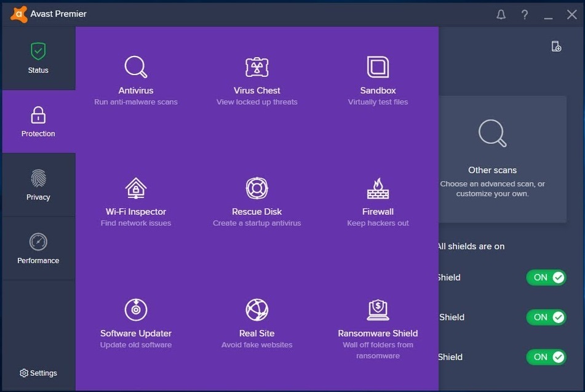Choose the Other scans tile
The height and width of the screenshot is (392, 585).
click(492, 159)
